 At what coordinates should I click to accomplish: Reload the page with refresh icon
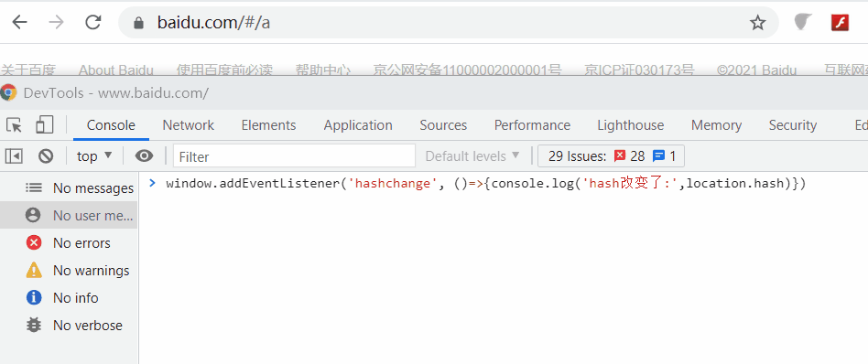93,22
